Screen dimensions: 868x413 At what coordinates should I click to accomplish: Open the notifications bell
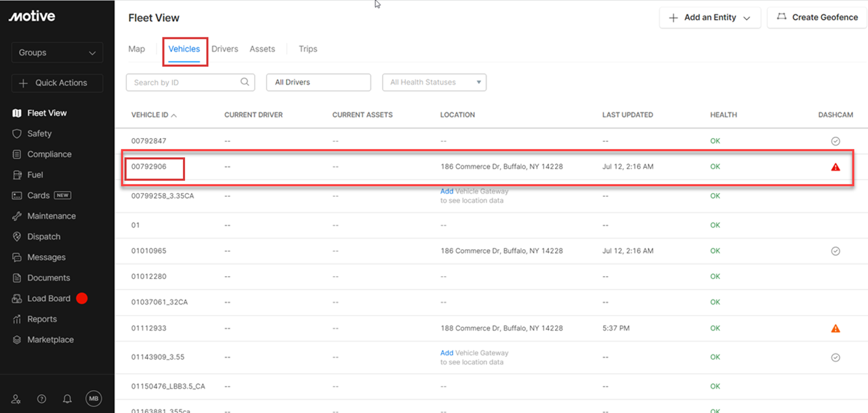click(x=67, y=399)
